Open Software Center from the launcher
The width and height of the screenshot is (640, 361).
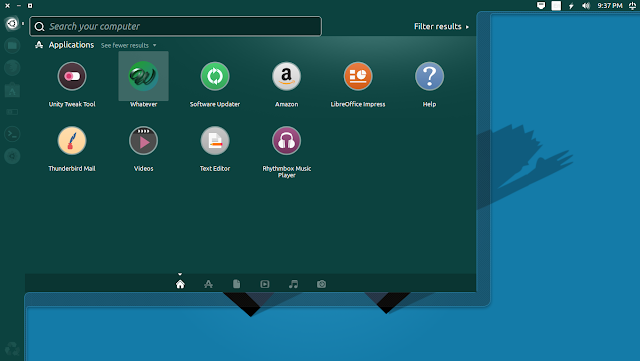point(12,90)
